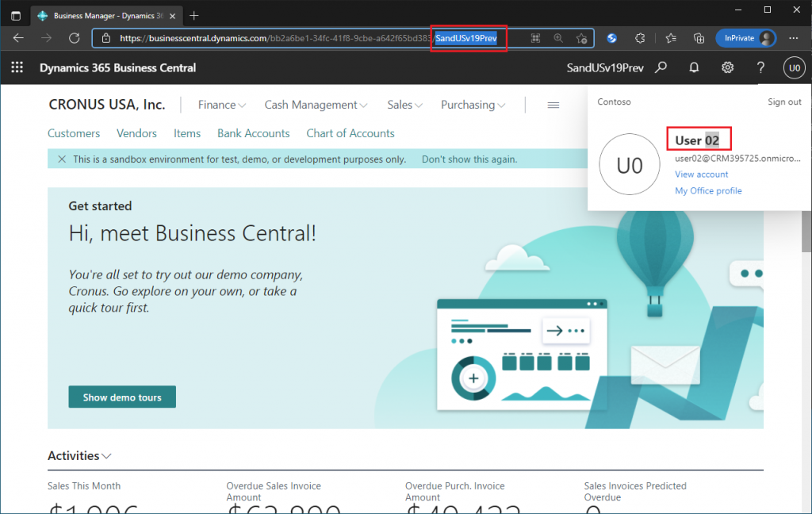Viewport: 812px width, 514px height.
Task: Open the Collections icon in toolbar
Action: [699, 38]
